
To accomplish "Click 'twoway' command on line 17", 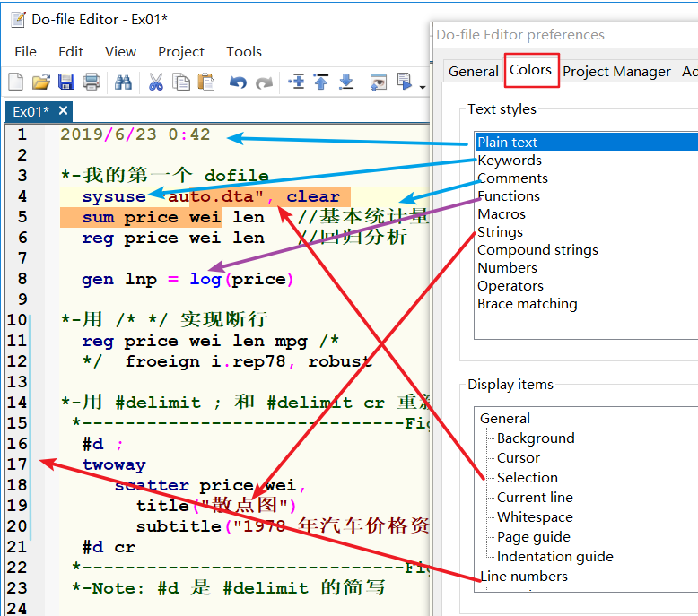I will tap(114, 464).
